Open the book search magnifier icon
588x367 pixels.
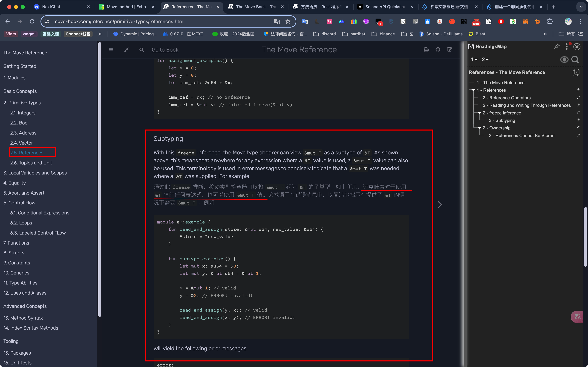pyautogui.click(x=142, y=50)
